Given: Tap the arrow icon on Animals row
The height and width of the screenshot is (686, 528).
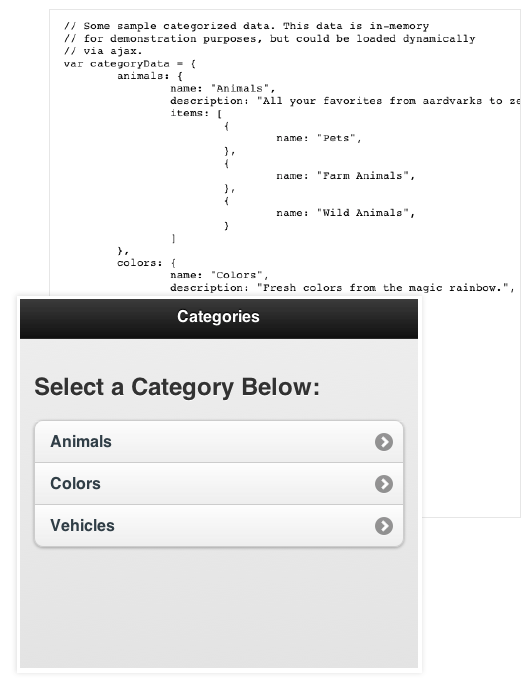Looking at the screenshot, I should point(384,442).
